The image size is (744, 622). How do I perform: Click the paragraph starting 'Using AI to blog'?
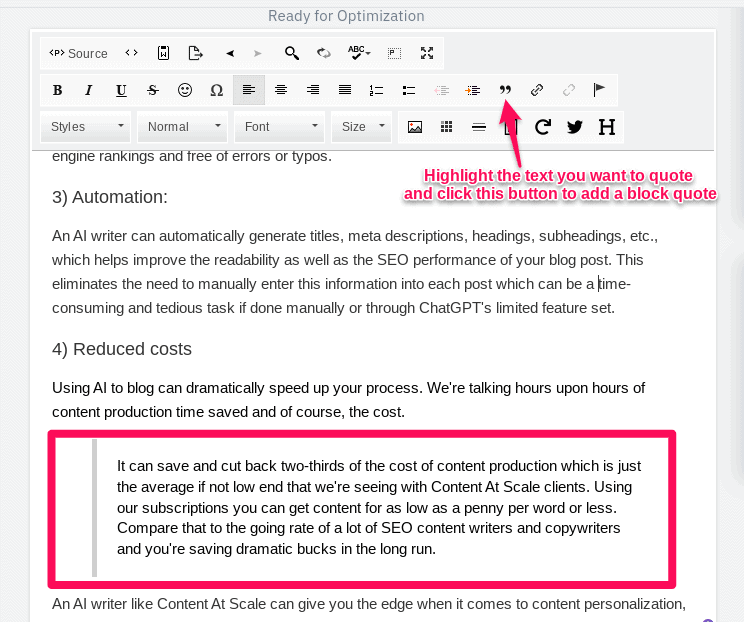(348, 399)
